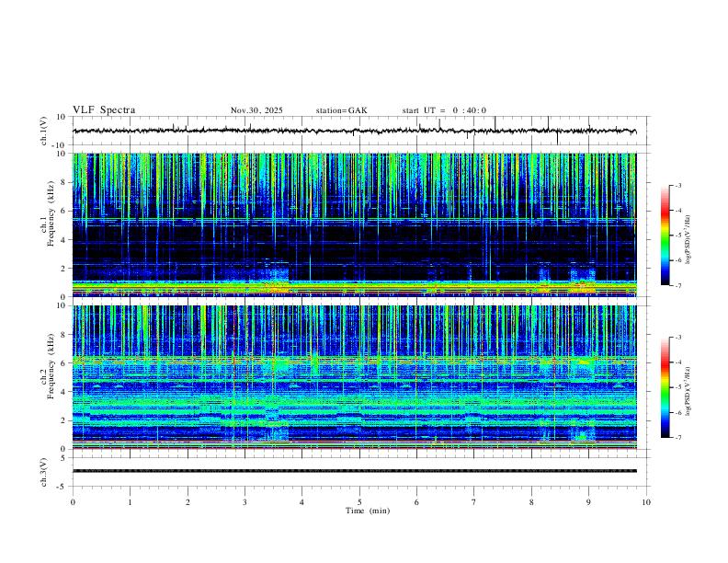Click the upper color bar for ch.1 PSD
This screenshot has width=728, height=563.
click(x=665, y=236)
